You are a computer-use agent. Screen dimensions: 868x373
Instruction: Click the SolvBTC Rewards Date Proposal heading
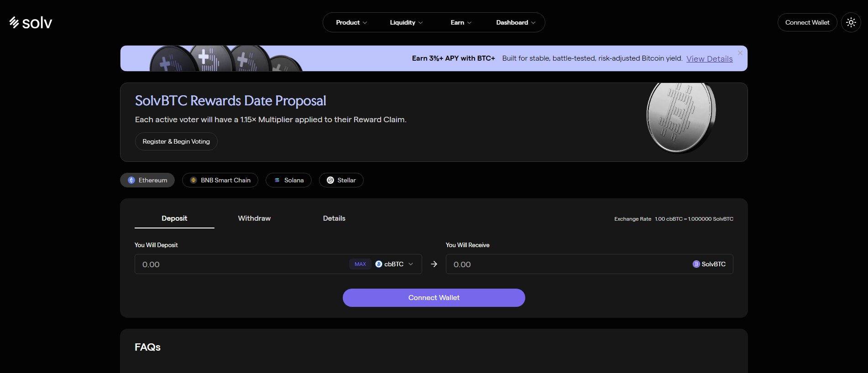click(x=230, y=101)
